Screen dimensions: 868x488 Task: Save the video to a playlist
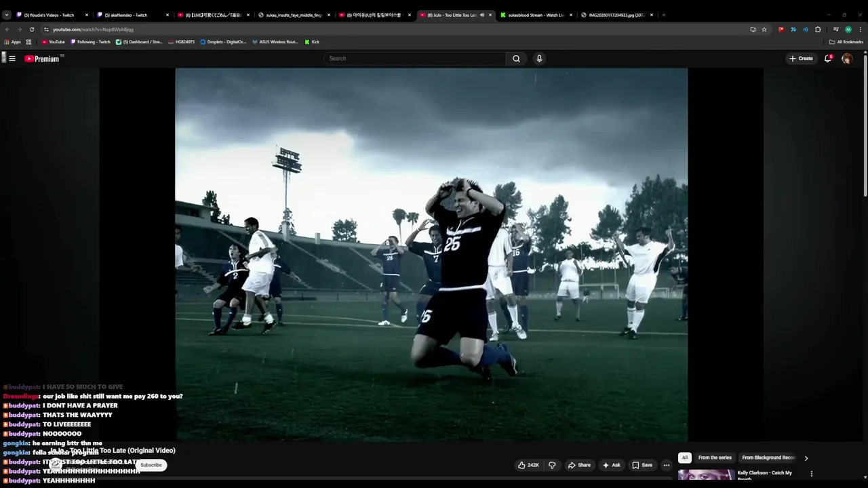(642, 465)
